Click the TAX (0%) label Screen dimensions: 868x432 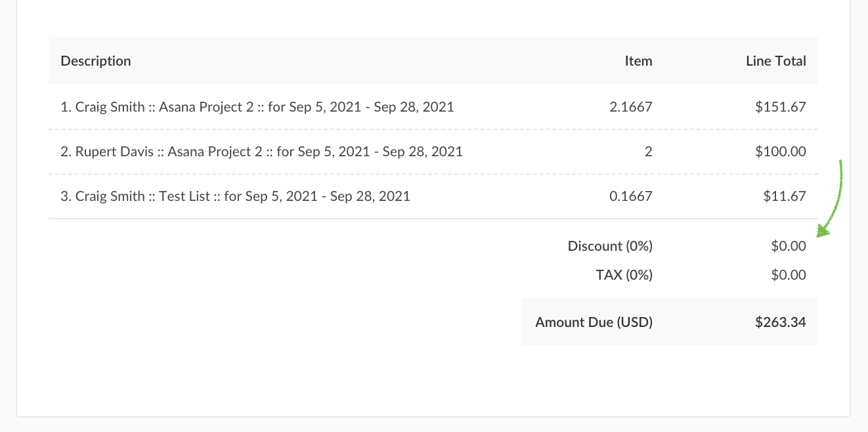pos(624,275)
